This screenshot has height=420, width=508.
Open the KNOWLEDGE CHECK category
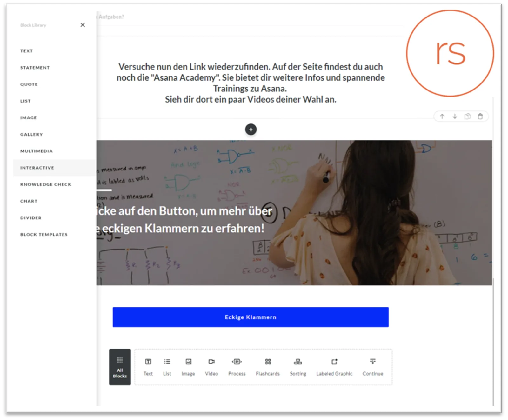click(x=46, y=184)
